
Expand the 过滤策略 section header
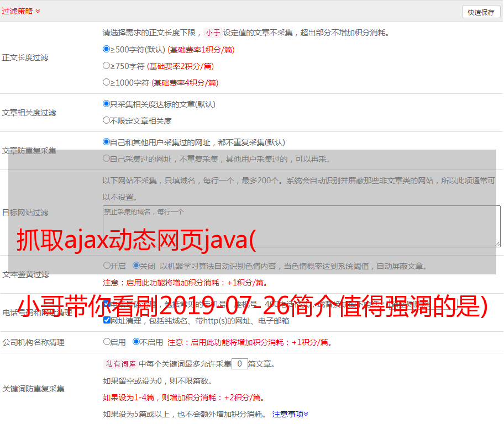click(x=21, y=11)
